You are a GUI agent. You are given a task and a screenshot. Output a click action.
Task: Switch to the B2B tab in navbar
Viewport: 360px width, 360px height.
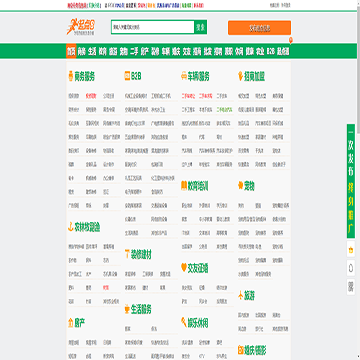coord(271,51)
